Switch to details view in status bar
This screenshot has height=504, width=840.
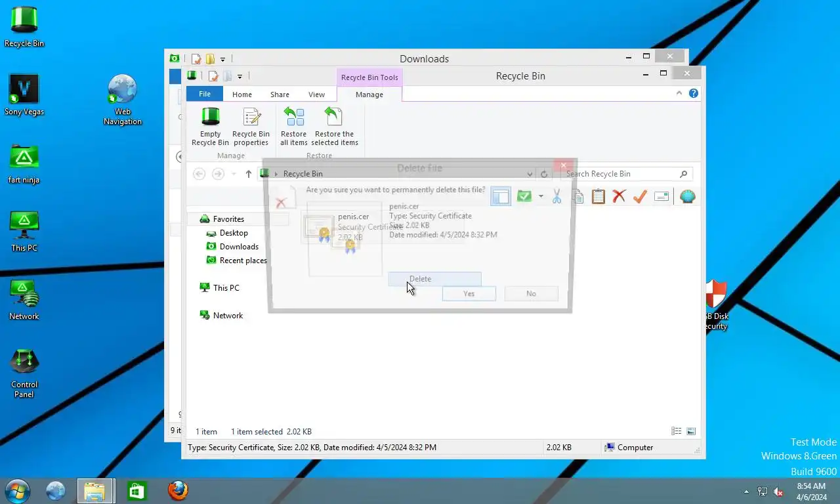pos(677,431)
